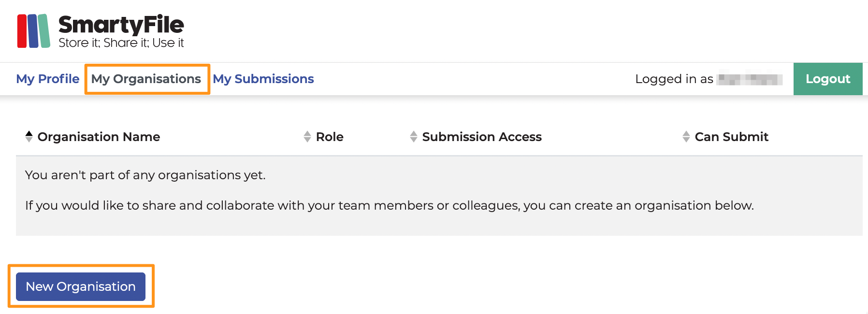
Task: Sort by Organisation Name header
Action: coord(99,137)
